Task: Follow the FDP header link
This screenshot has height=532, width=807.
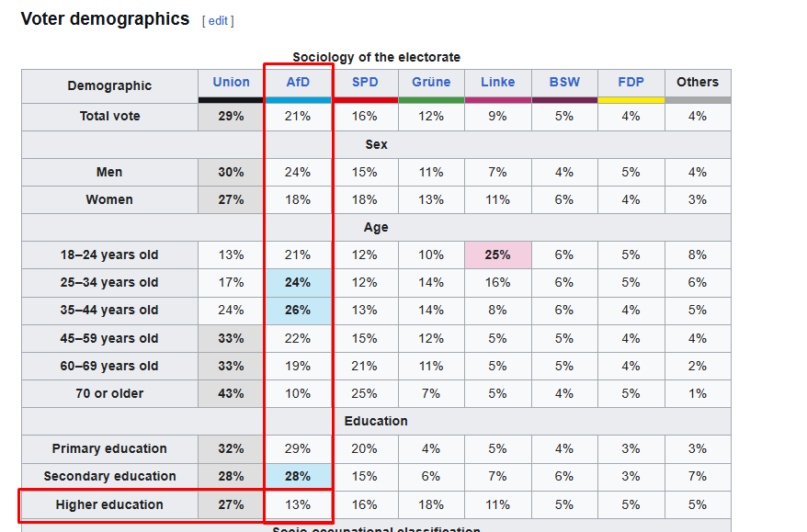Action: pyautogui.click(x=631, y=82)
